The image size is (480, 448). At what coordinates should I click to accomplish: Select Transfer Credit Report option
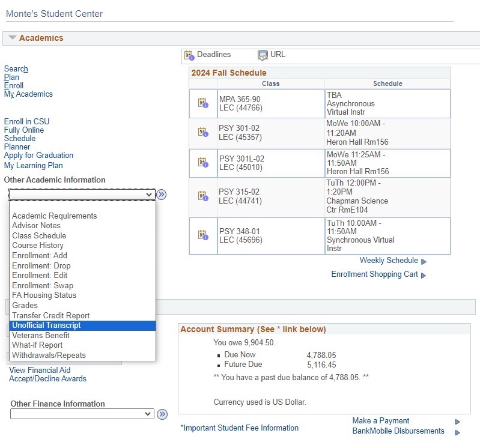(x=82, y=315)
